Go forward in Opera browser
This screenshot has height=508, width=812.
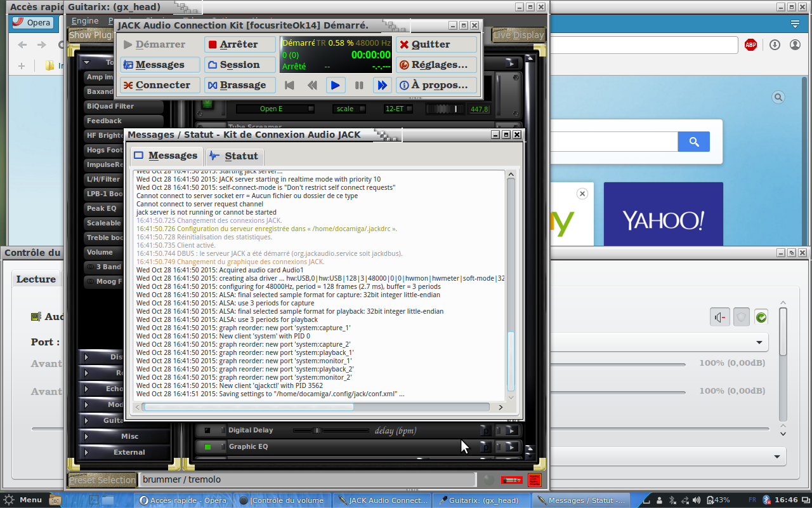[x=42, y=45]
